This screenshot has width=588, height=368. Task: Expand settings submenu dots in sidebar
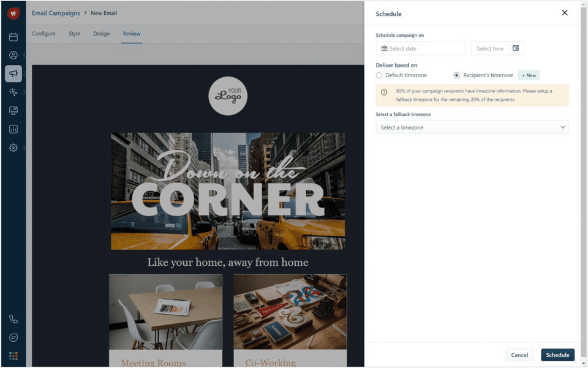click(x=24, y=148)
